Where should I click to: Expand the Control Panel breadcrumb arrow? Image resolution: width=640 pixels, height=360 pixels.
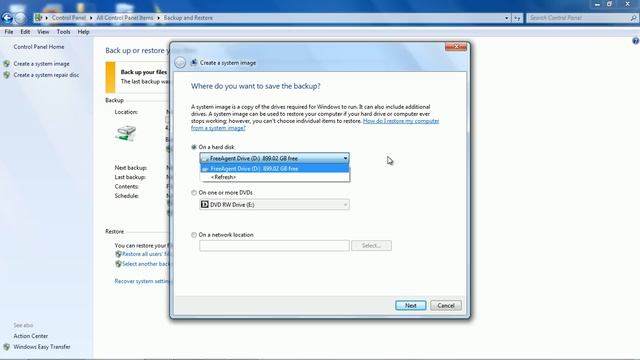click(91, 18)
